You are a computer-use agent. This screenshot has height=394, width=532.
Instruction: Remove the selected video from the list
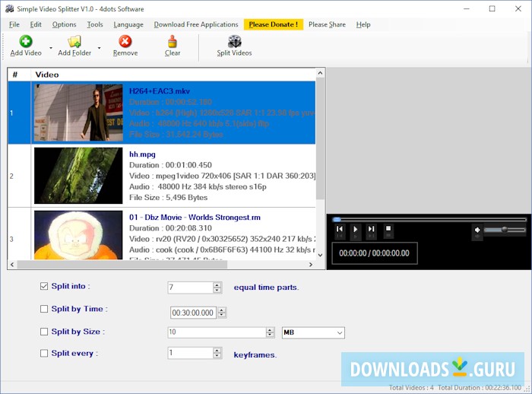(125, 42)
